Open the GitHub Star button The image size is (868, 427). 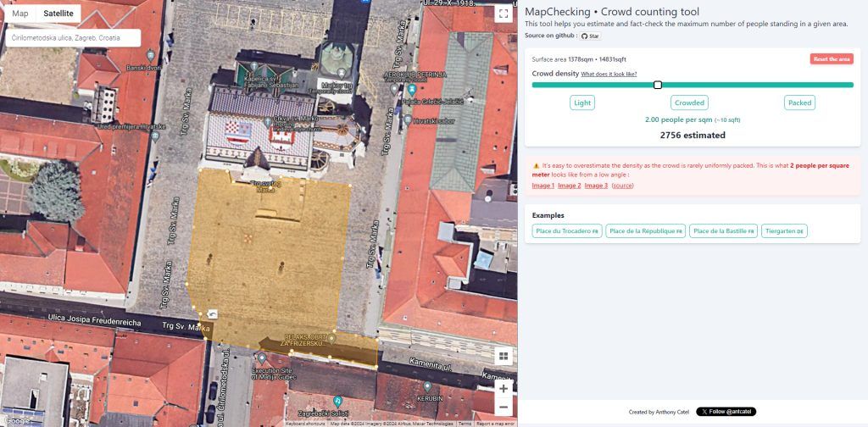(591, 36)
